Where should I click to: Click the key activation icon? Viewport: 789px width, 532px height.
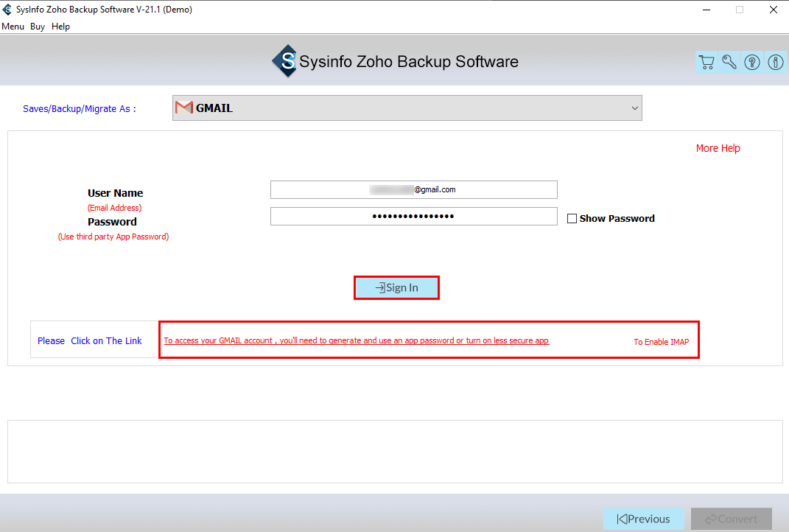[x=729, y=62]
